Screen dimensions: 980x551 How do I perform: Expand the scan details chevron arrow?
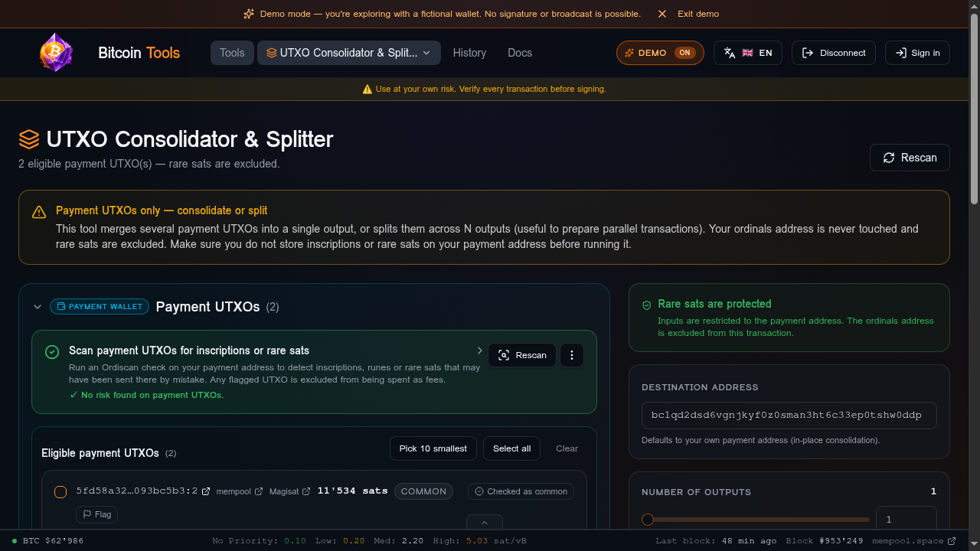[479, 350]
